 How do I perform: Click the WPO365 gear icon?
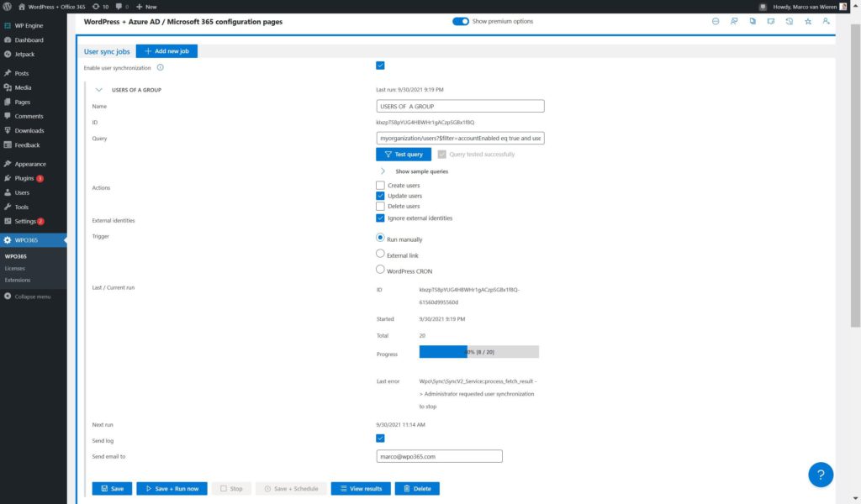click(x=7, y=240)
